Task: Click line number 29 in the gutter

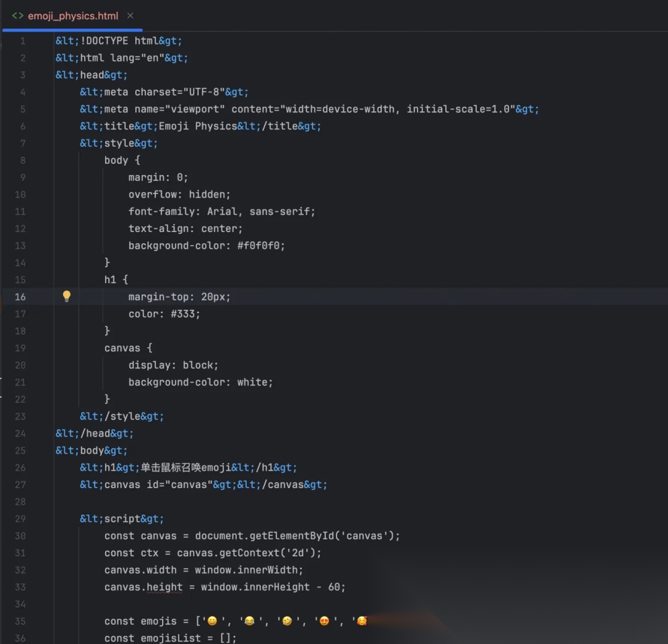Action: coord(20,518)
